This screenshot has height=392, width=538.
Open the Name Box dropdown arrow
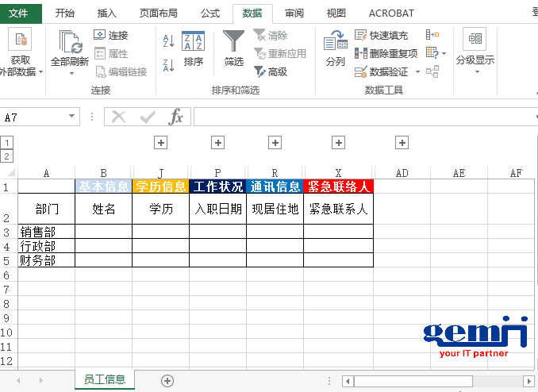[x=71, y=116]
